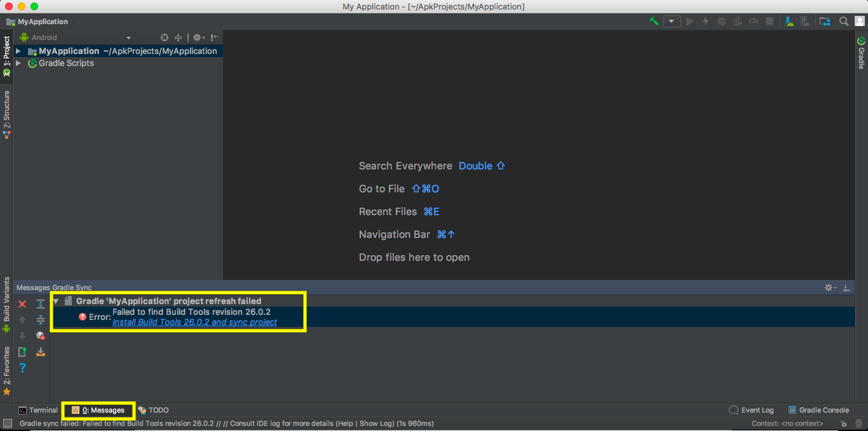Open the Event Log
Screen dimensions: 868x431
(757, 410)
